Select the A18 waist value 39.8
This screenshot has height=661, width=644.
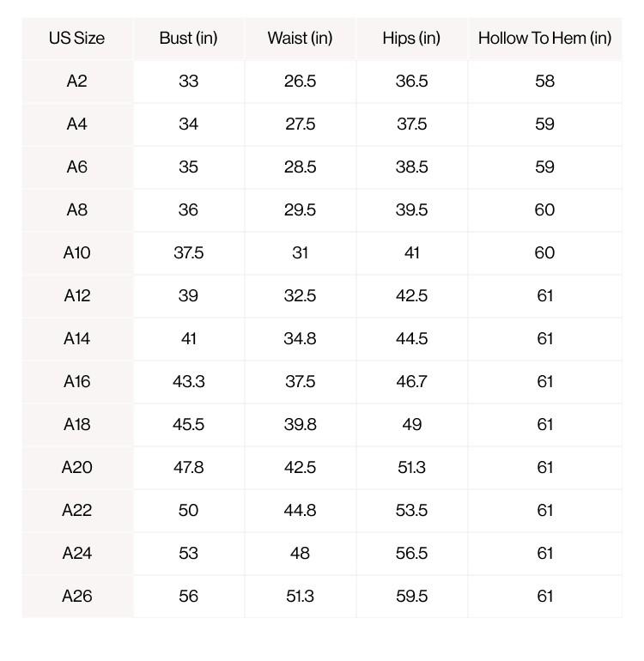tap(300, 424)
